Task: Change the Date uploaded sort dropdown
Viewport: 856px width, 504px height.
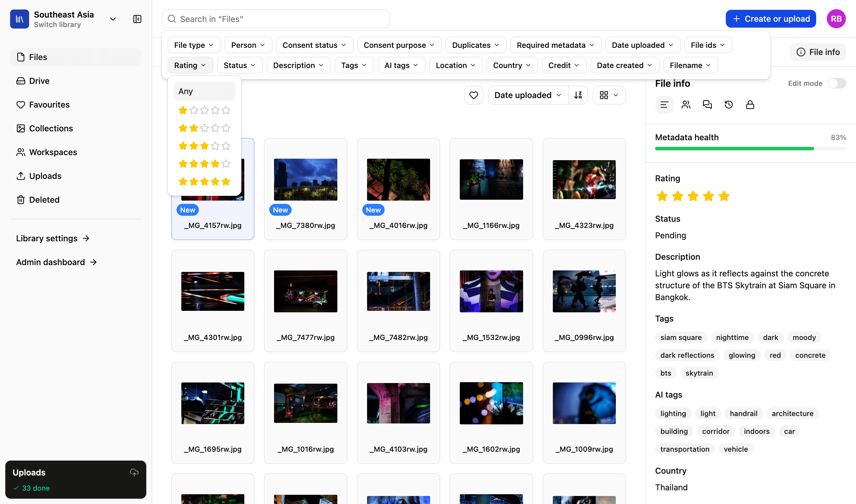Action: click(x=528, y=95)
